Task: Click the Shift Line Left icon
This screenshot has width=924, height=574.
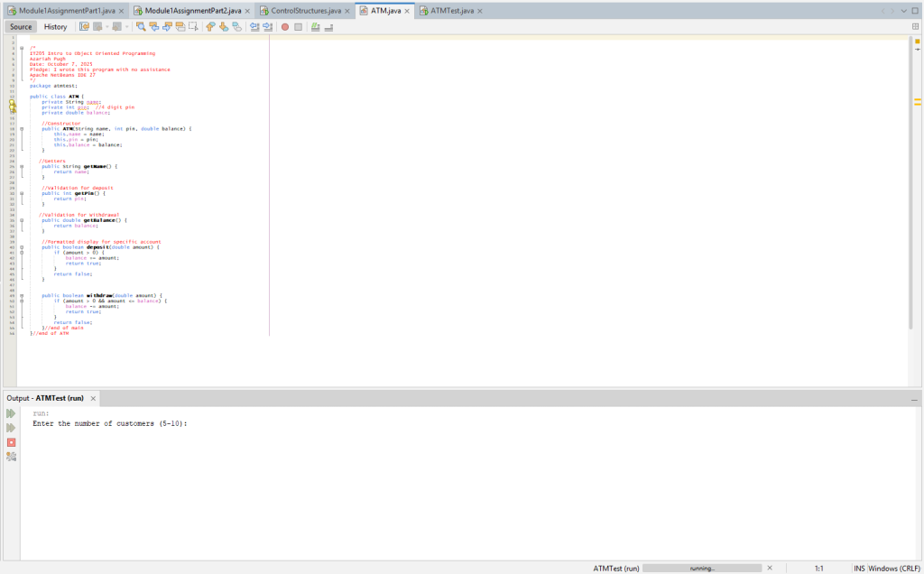Action: [254, 27]
